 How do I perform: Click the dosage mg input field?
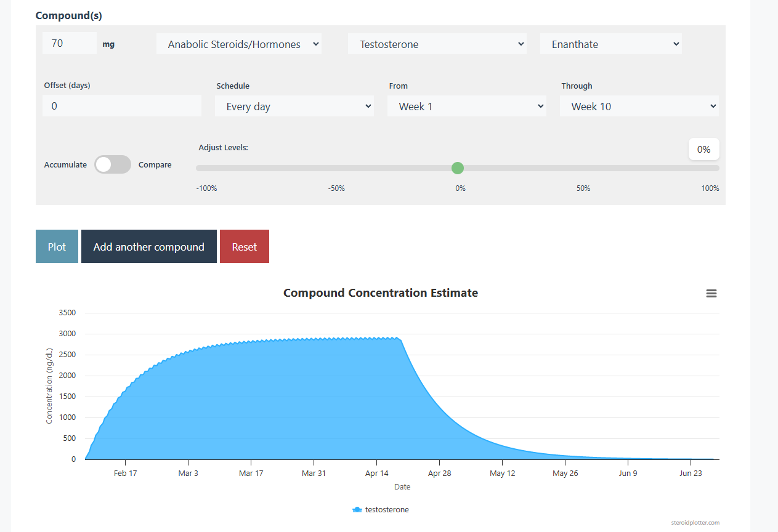(x=69, y=44)
